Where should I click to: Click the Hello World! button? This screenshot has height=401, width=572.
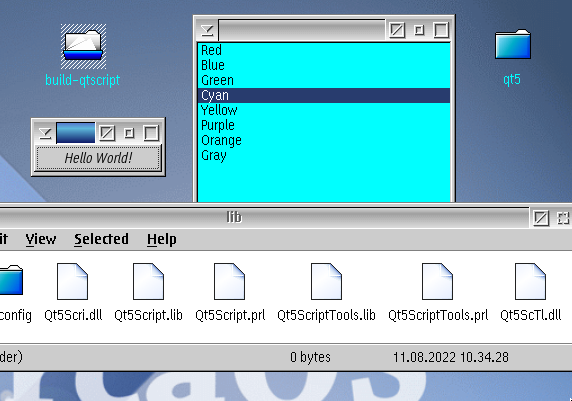coord(98,158)
